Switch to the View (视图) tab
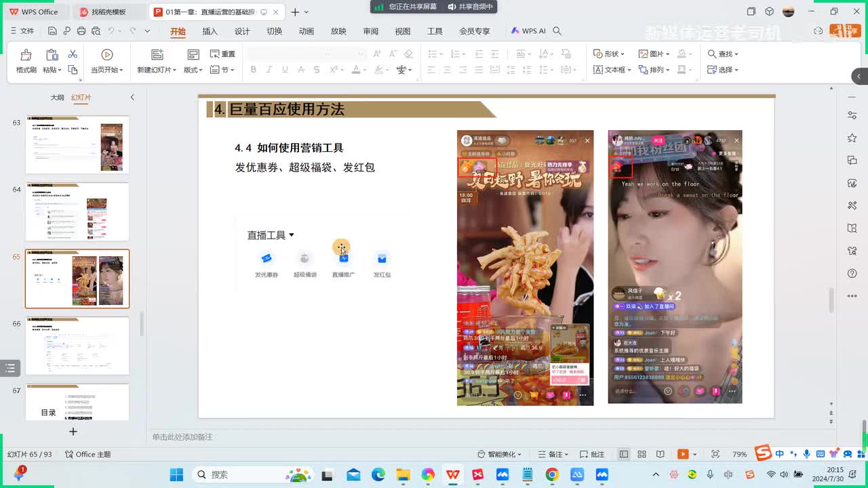Viewport: 868px width, 488px height. pos(403,31)
